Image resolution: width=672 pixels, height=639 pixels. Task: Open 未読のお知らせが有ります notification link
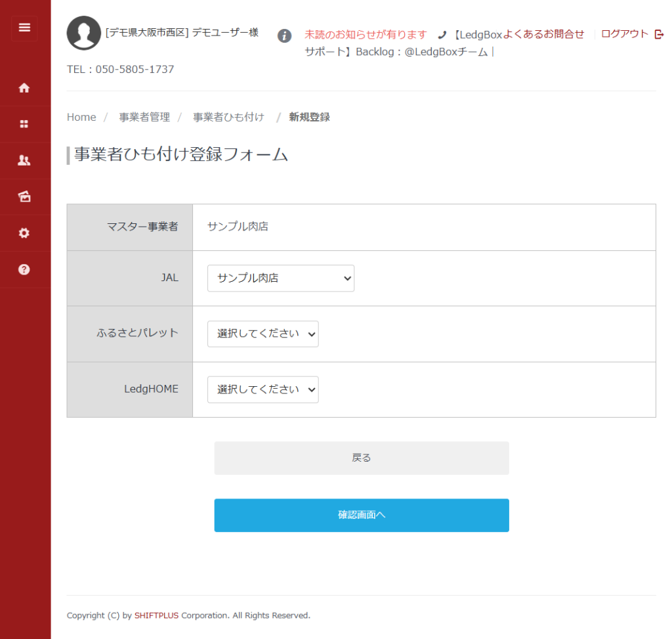[x=366, y=34]
